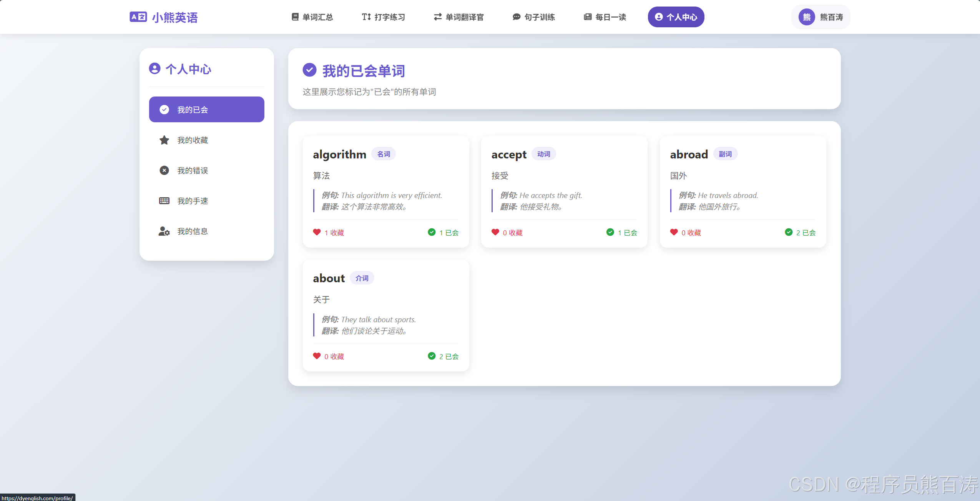The width and height of the screenshot is (980, 501).
Task: Select the 个人中心 navigation button
Action: pyautogui.click(x=676, y=17)
